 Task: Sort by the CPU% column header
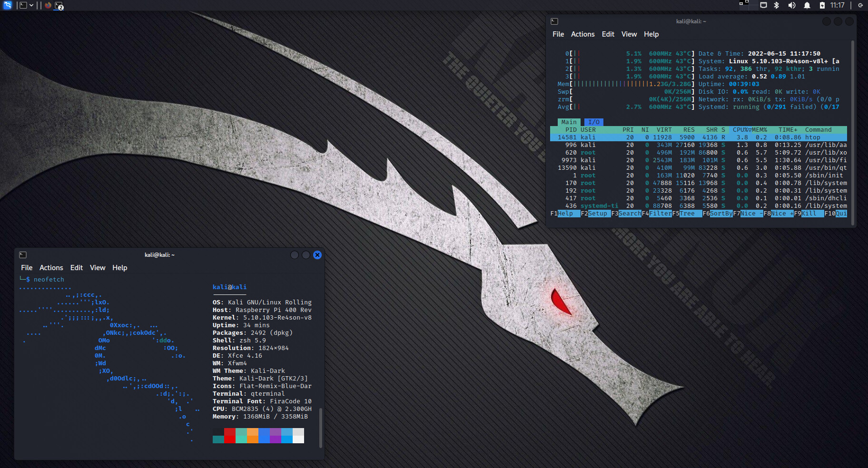pyautogui.click(x=740, y=130)
